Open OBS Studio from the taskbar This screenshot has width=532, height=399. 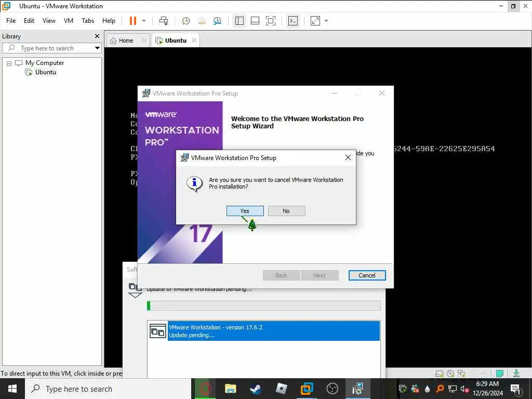(332, 389)
